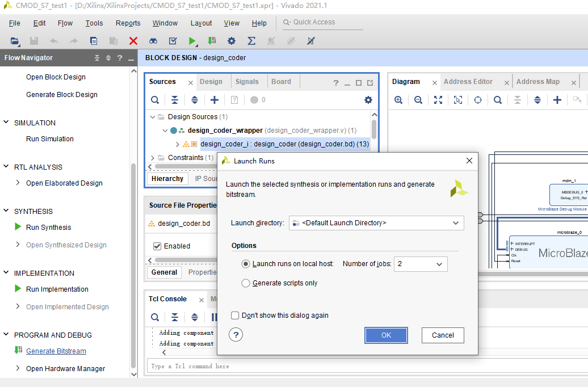Collapse the SYNTHESIS section
Viewport: 588px width, 387px height.
click(x=6, y=211)
